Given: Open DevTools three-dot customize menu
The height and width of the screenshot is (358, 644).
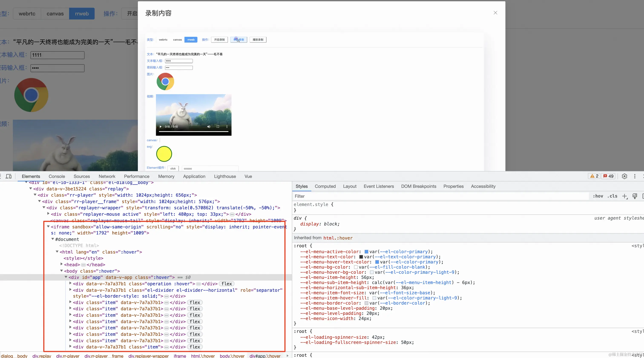Looking at the screenshot, I should pos(634,176).
